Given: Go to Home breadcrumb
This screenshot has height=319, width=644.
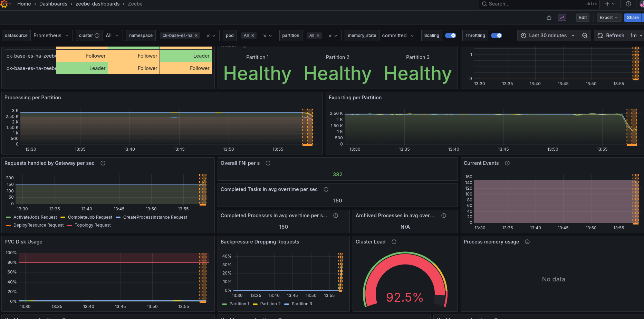Looking at the screenshot, I should [x=24, y=4].
